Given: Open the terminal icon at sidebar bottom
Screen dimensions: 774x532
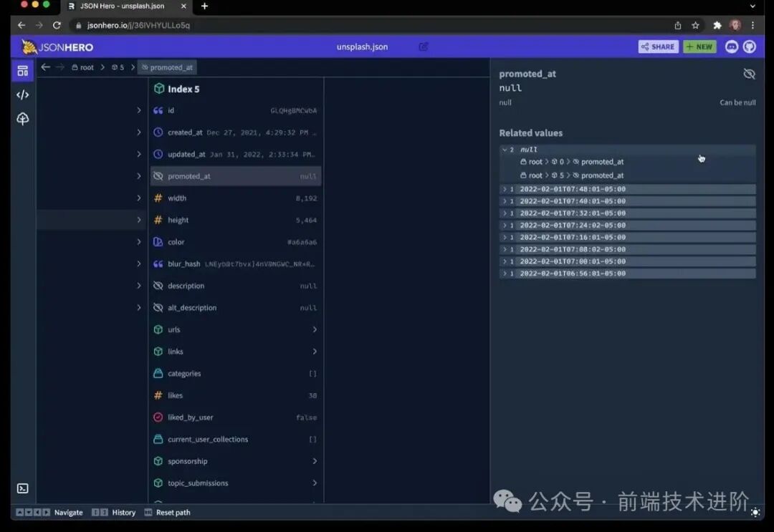Looking at the screenshot, I should [x=22, y=488].
